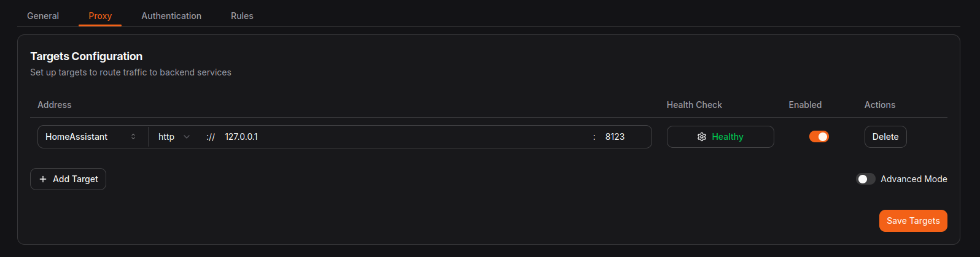The height and width of the screenshot is (257, 980).
Task: Toggle the Enabled switch for HomeAssistant target
Action: tap(819, 137)
